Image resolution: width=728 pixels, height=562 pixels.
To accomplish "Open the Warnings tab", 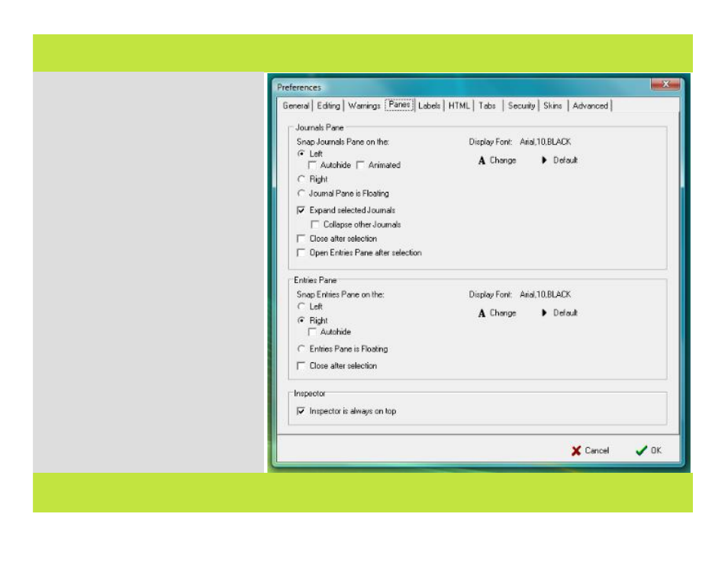I will pyautogui.click(x=364, y=106).
